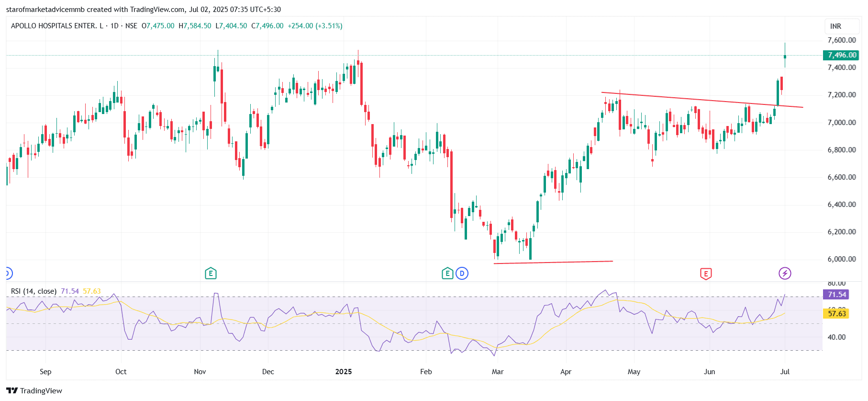This screenshot has width=868, height=401.
Task: Click the Jul label on the time axis
Action: pyautogui.click(x=785, y=372)
